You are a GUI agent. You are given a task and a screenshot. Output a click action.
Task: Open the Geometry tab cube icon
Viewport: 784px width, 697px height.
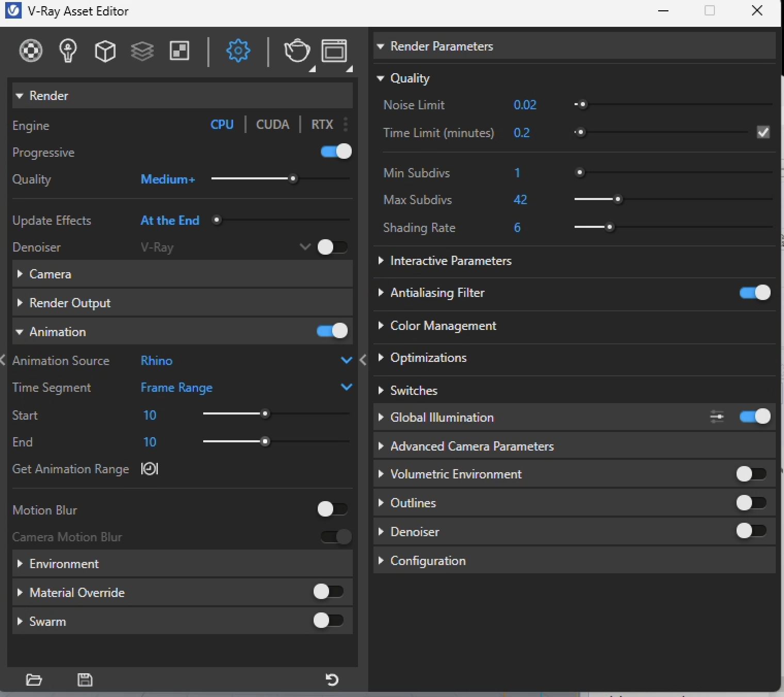coord(105,51)
